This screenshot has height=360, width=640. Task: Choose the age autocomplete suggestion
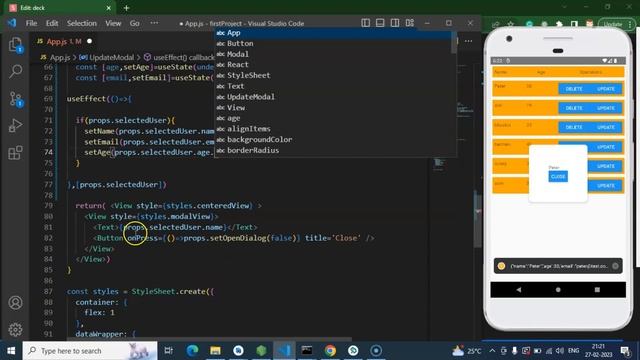tap(332, 118)
